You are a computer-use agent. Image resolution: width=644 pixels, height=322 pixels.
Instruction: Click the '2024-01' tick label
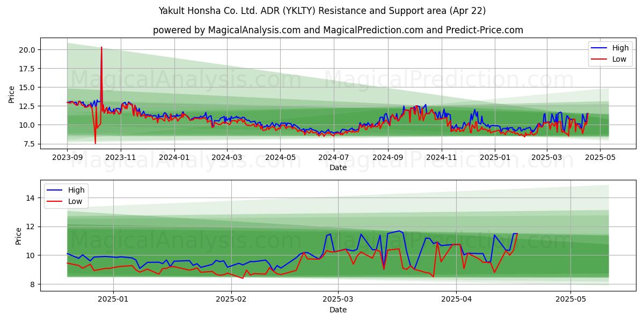point(174,158)
